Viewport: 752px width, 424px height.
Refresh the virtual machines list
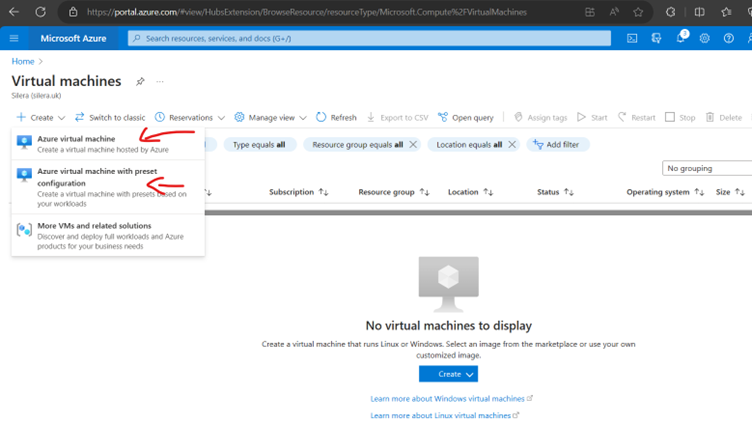[336, 117]
